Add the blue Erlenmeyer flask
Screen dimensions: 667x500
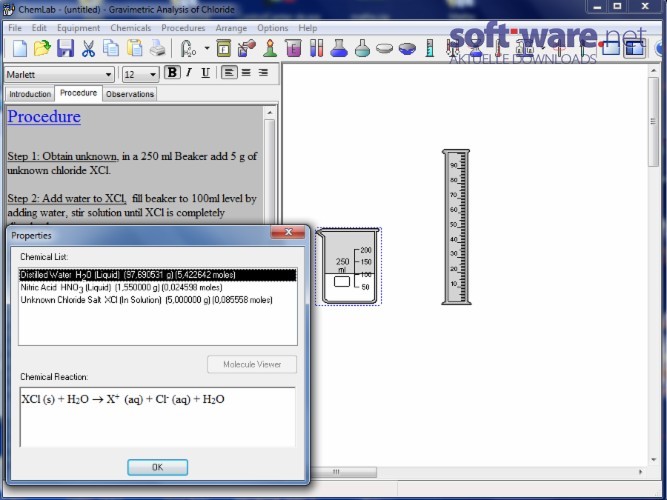[x=339, y=48]
